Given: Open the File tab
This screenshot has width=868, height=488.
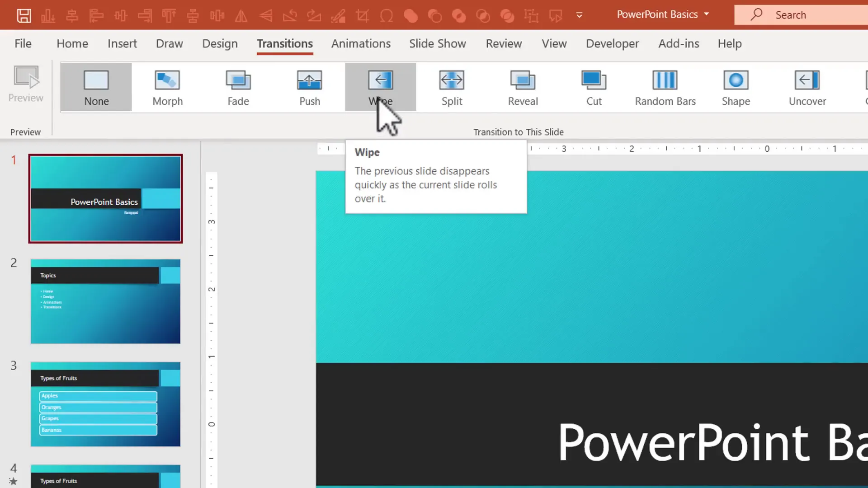Looking at the screenshot, I should coord(23,43).
